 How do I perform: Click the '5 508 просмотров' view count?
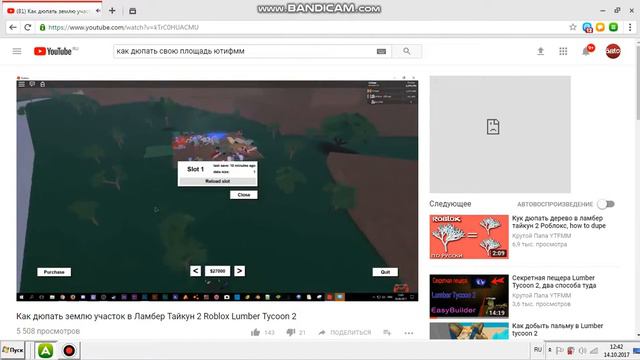tap(48, 331)
